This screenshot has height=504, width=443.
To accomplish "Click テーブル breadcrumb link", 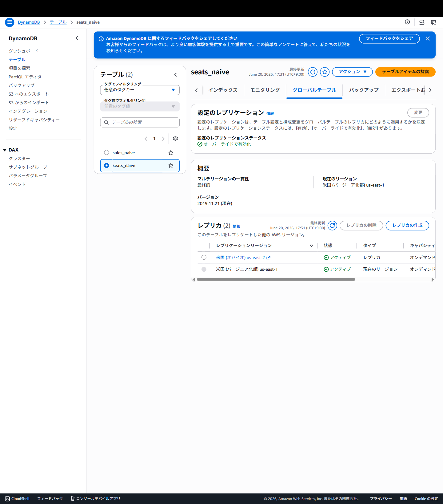I will coord(58,22).
